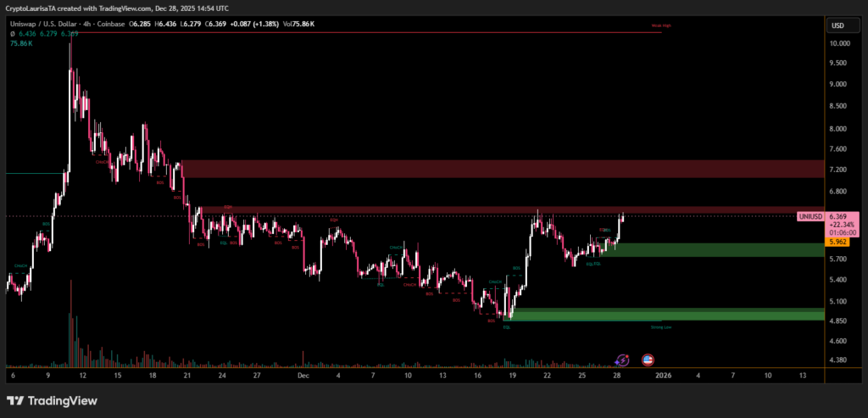
Task: Select the upper dark red supply zone
Action: (500, 169)
